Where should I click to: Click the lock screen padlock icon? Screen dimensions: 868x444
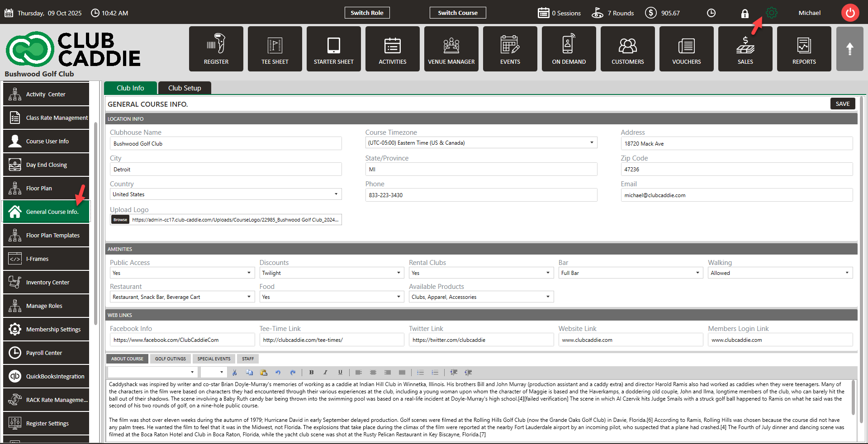(745, 14)
